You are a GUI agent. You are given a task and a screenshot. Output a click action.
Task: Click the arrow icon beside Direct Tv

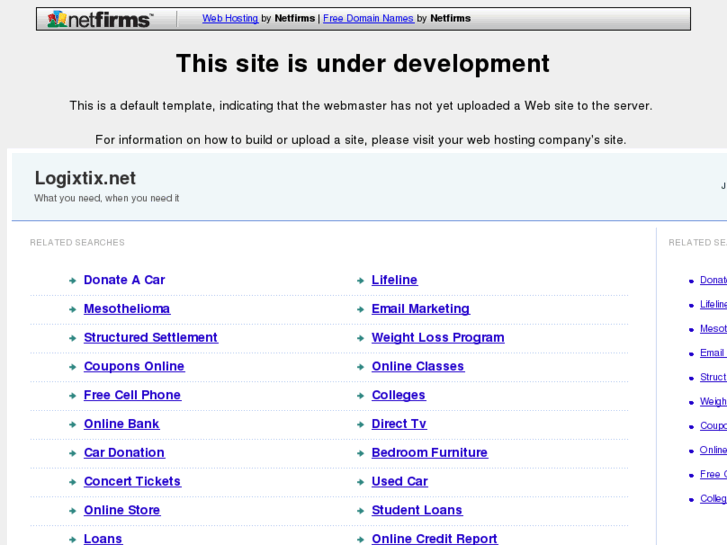[x=360, y=424]
